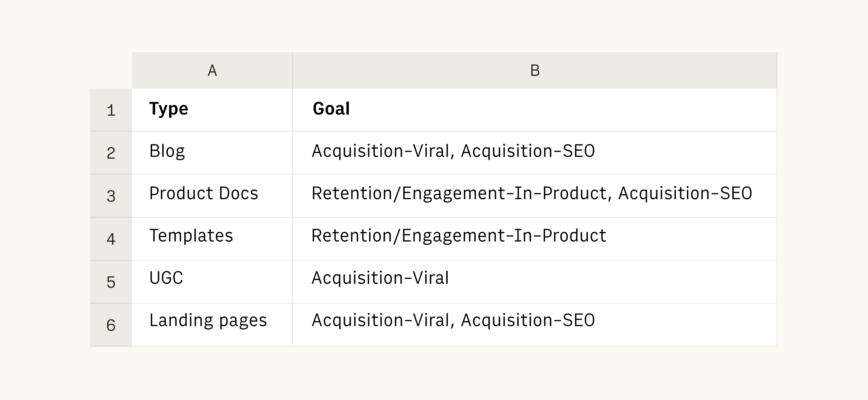Viewport: 868px width, 400px height.
Task: Click row 2 header number
Action: click(111, 153)
